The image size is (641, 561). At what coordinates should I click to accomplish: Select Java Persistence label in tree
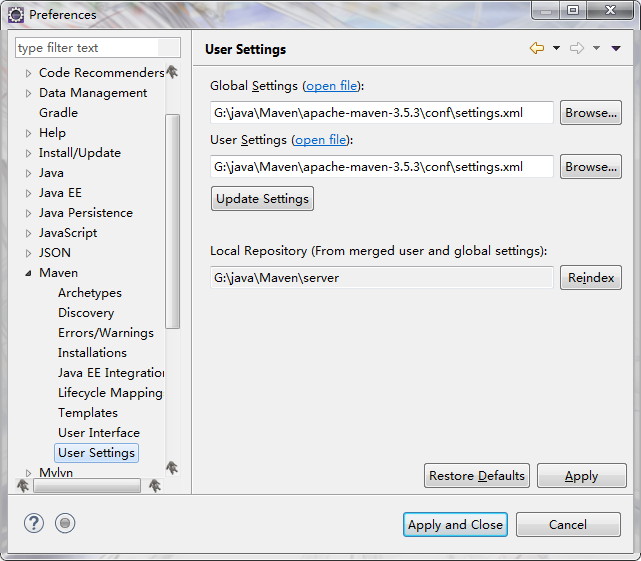pyautogui.click(x=86, y=213)
